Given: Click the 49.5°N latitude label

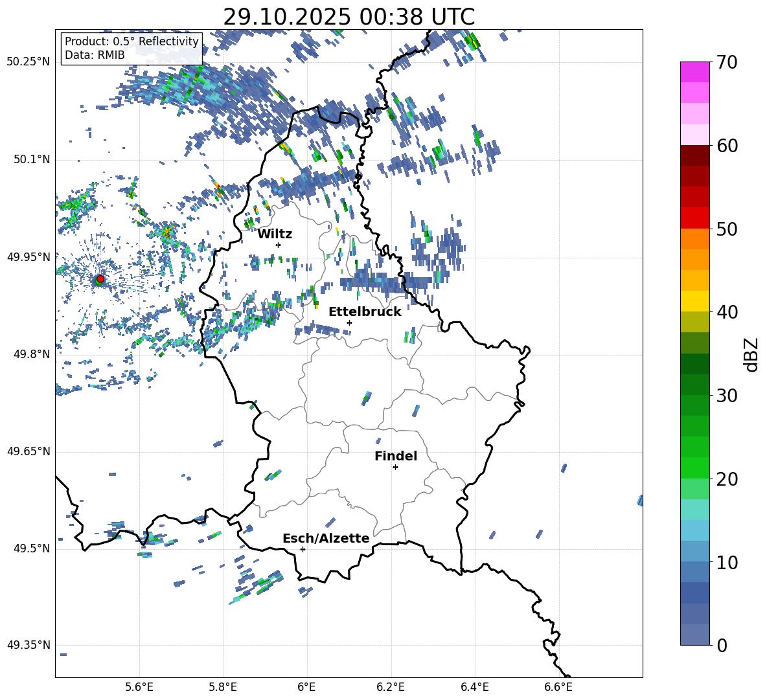Looking at the screenshot, I should point(32,548).
